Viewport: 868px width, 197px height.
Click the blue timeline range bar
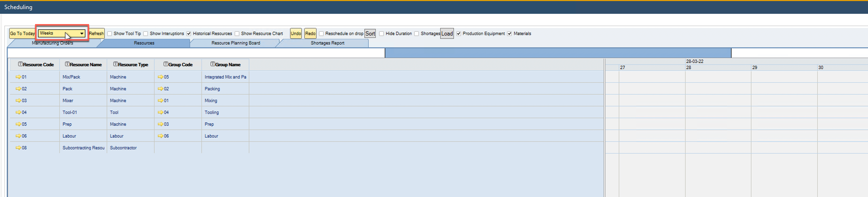pyautogui.click(x=558, y=53)
